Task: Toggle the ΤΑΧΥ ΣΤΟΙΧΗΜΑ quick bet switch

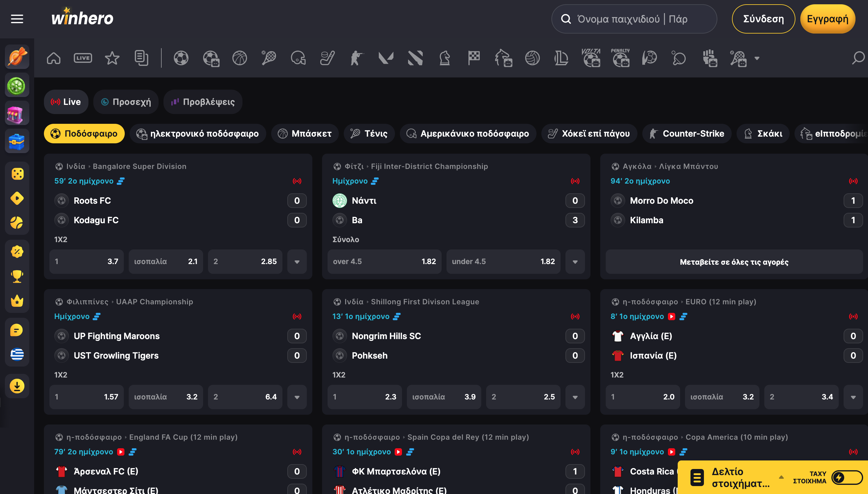Action: point(847,478)
